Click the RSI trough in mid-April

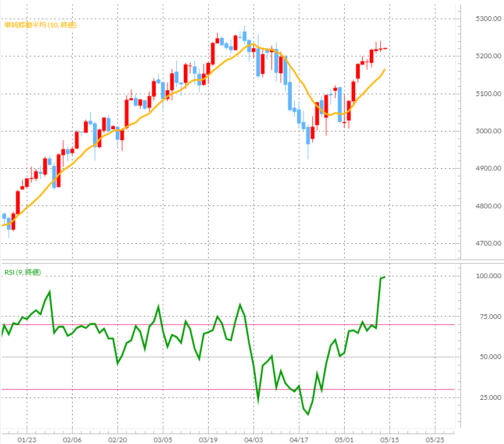coord(308,414)
